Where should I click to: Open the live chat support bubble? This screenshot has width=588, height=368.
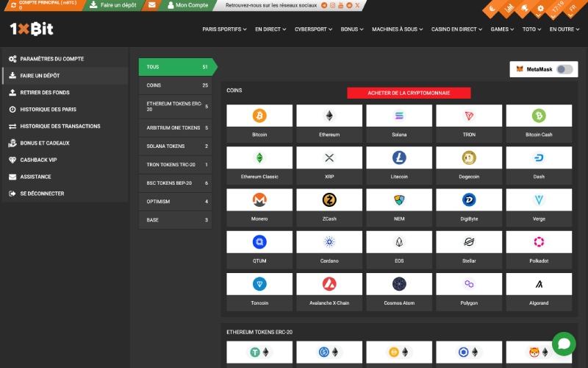pos(564,344)
